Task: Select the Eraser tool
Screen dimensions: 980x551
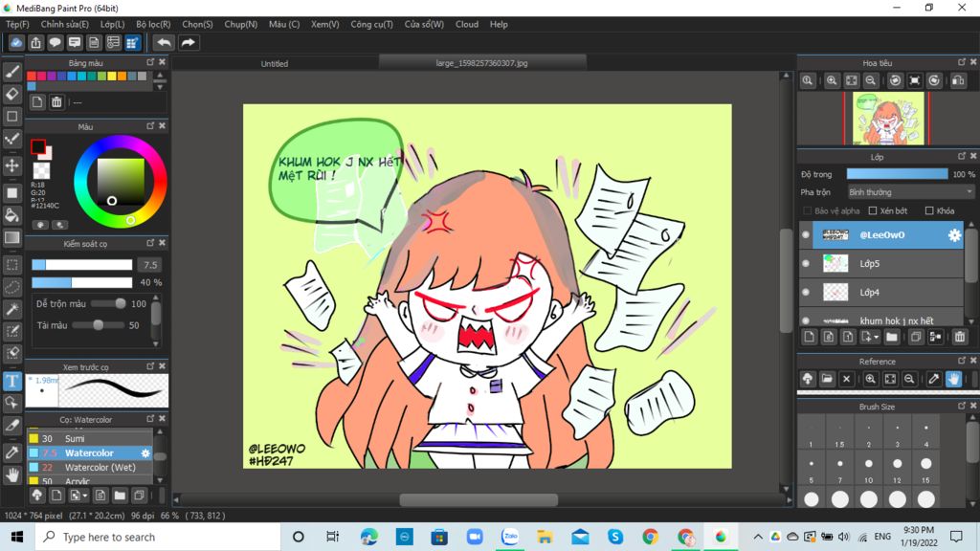Action: (x=11, y=94)
